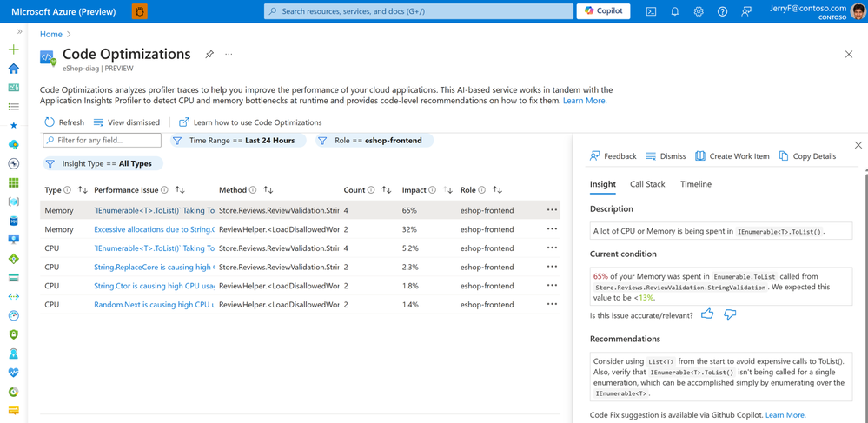868x423 pixels.
Task: Open the SQL databases sidebar icon
Action: click(14, 221)
